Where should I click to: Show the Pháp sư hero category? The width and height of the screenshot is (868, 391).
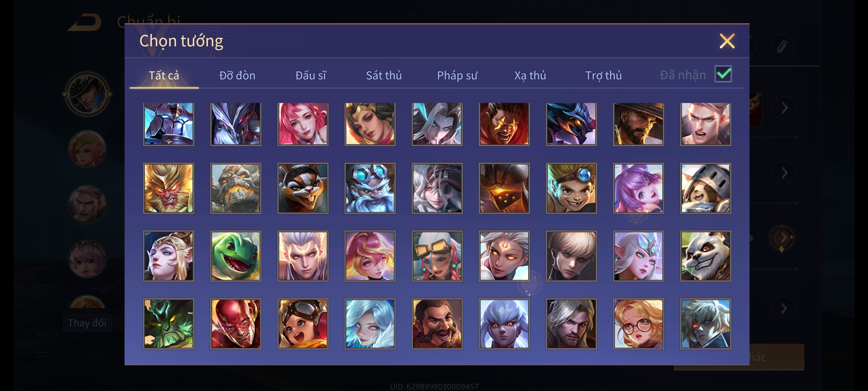tap(457, 75)
